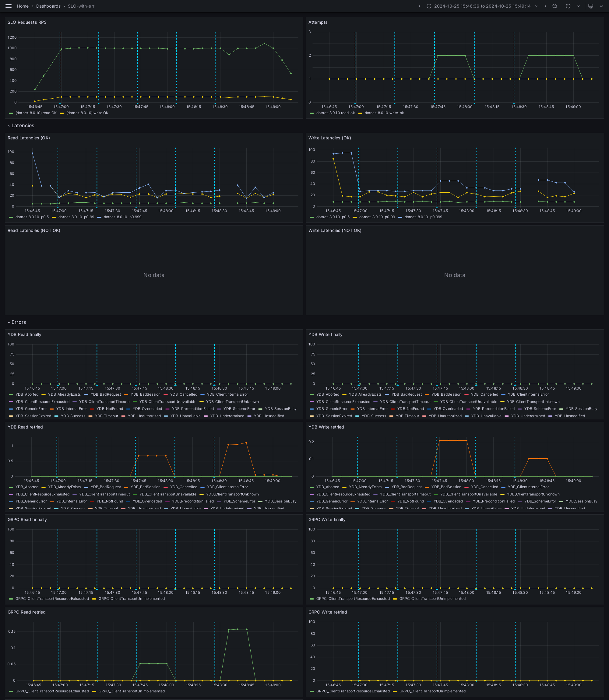Open the YDB Write retried panel title

326,427
